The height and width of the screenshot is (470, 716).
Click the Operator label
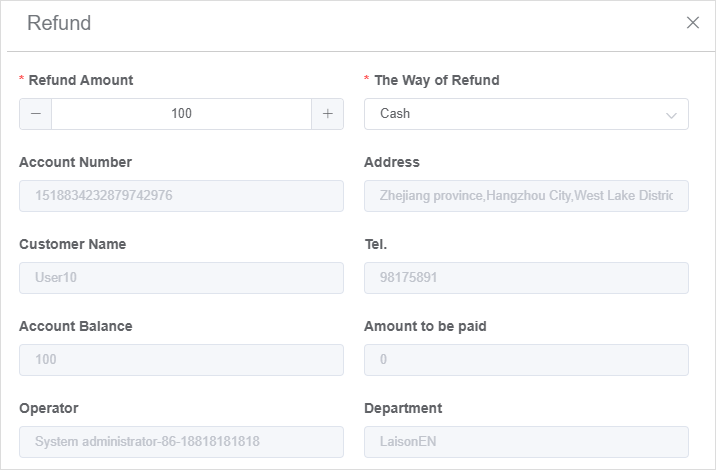coord(49,408)
